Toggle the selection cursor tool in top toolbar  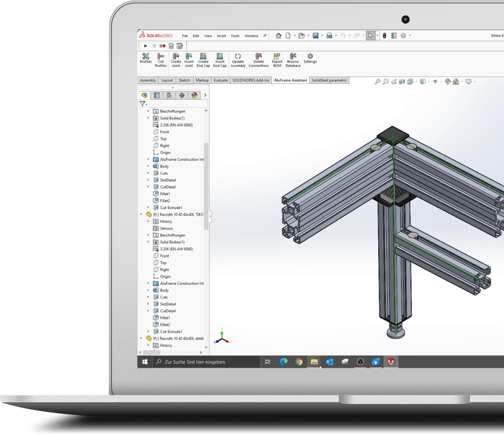tap(370, 36)
